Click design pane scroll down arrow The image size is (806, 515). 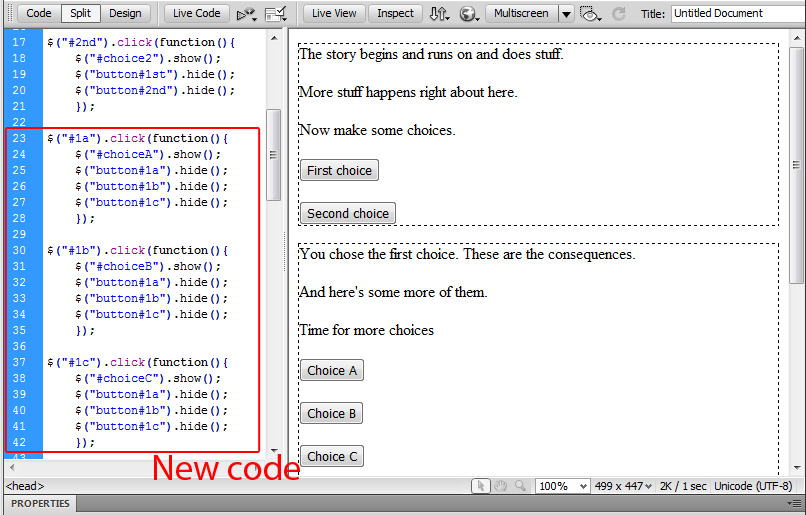pos(797,468)
